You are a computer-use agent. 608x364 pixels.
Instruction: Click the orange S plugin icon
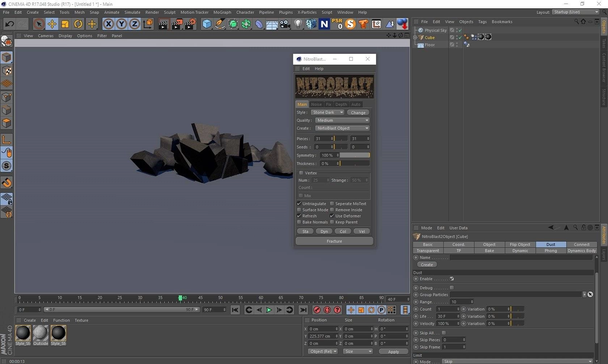350,24
